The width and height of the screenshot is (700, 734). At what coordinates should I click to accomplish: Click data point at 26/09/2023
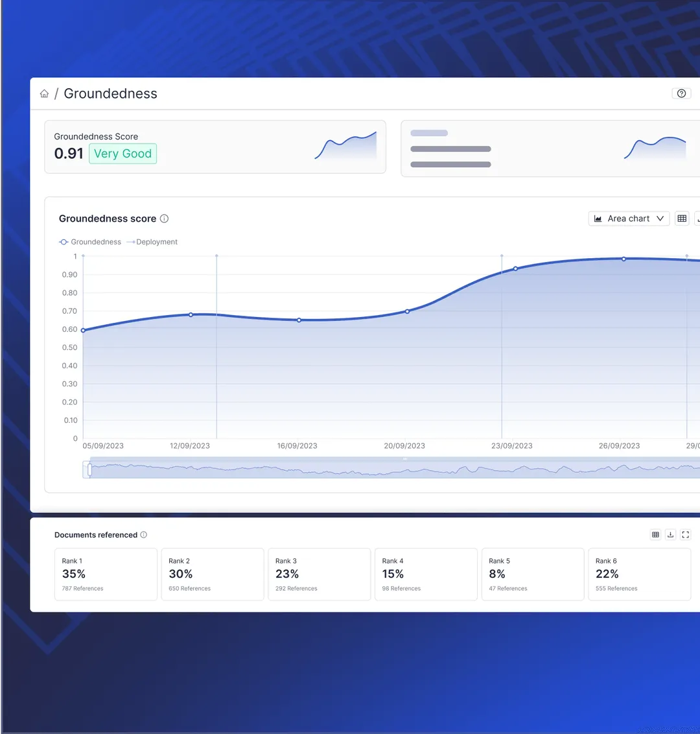pos(624,259)
